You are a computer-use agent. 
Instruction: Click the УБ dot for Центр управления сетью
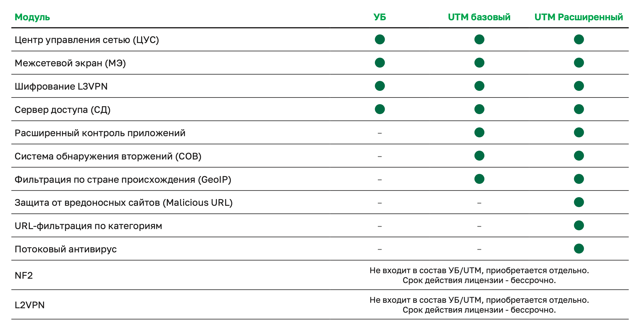coord(380,39)
